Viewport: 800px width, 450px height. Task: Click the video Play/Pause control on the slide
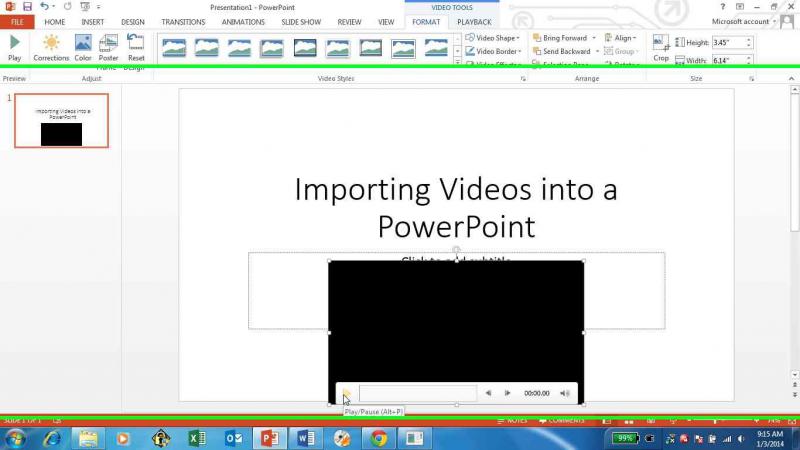pos(347,393)
